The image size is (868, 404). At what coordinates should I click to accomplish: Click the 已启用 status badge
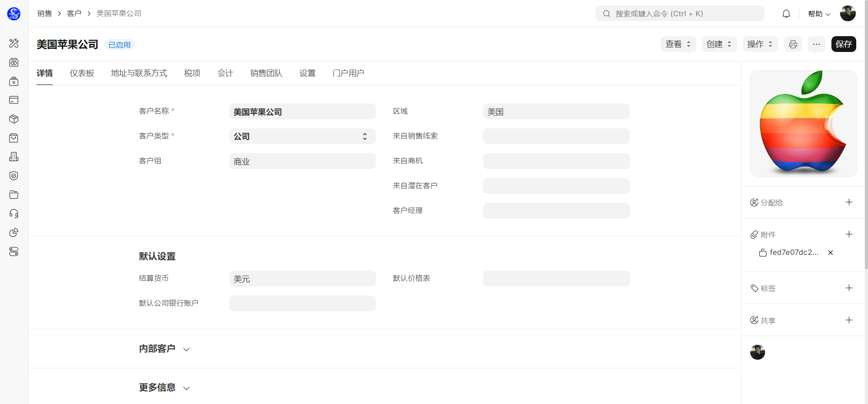[x=120, y=45]
